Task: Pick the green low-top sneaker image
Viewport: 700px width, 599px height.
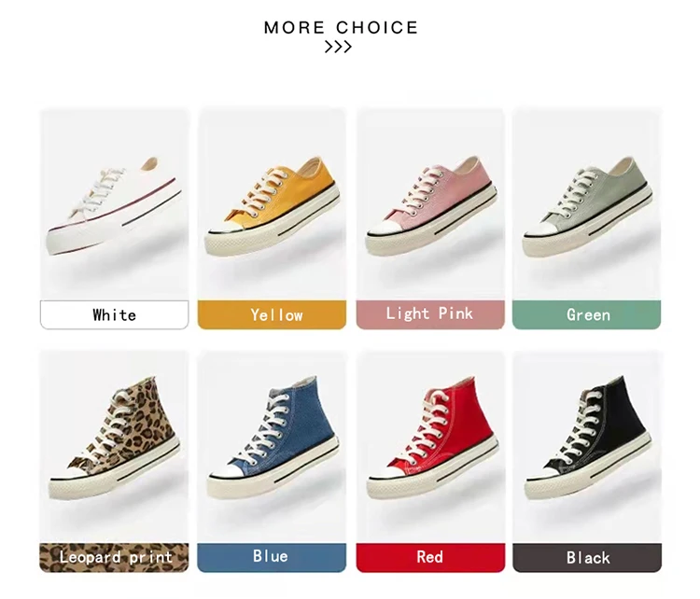Action: click(587, 205)
